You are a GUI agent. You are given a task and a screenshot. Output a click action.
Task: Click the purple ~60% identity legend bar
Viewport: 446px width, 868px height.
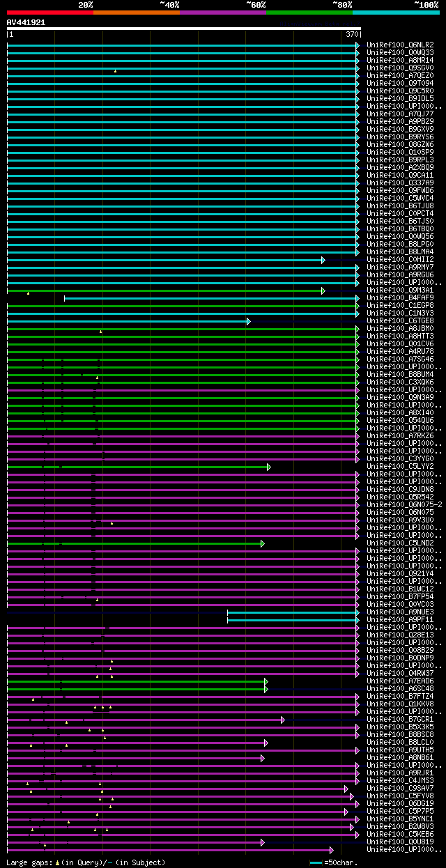(x=223, y=12)
